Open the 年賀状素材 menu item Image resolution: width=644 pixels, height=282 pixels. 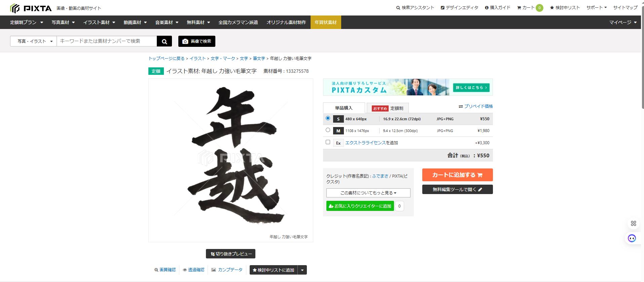(x=326, y=22)
